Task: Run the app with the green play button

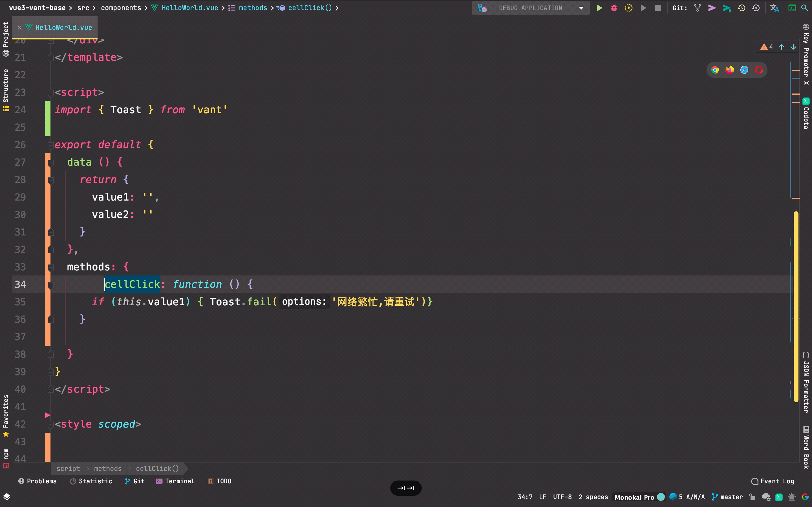Action: click(x=599, y=8)
